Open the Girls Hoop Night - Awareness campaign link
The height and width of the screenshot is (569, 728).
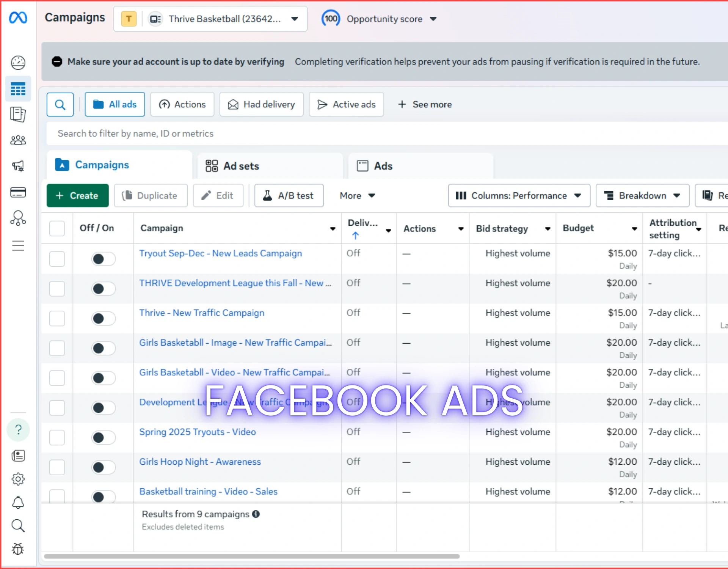(x=200, y=462)
